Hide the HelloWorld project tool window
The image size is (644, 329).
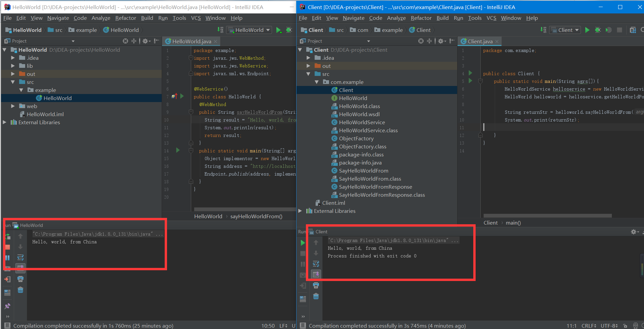(x=156, y=41)
